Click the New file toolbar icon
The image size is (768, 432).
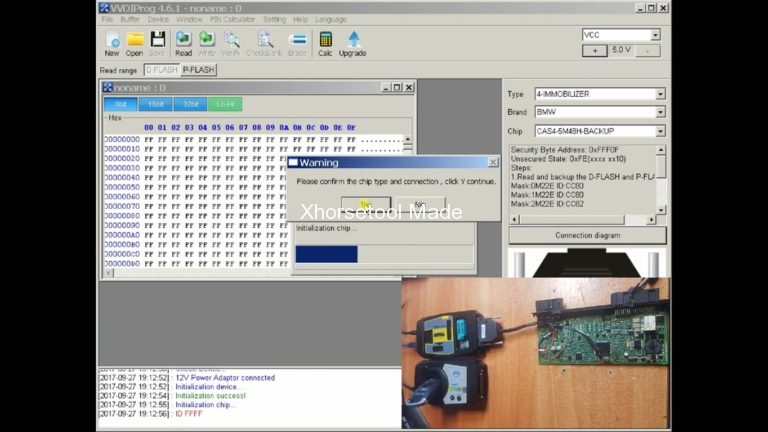(x=112, y=42)
